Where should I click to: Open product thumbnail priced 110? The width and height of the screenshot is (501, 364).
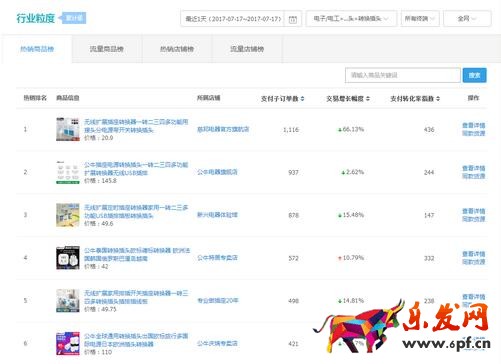tap(68, 343)
